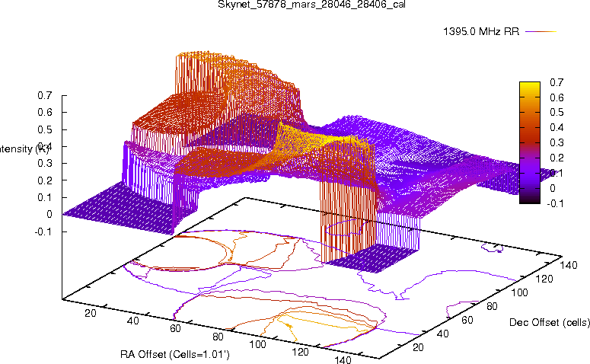Click the 80 tick on the RA Offset axis
Image resolution: width=590 pixels, height=364 pixels.
[x=218, y=337]
